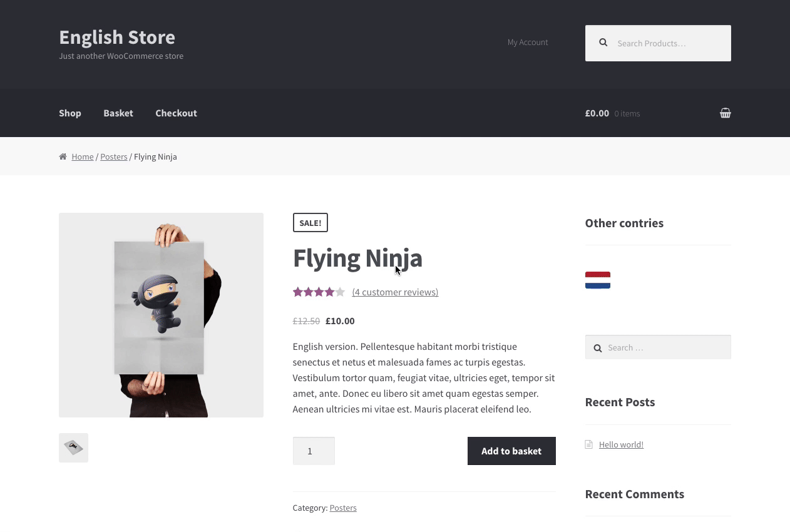
Task: Select the Flying Ninja product thumbnail
Action: [73, 448]
